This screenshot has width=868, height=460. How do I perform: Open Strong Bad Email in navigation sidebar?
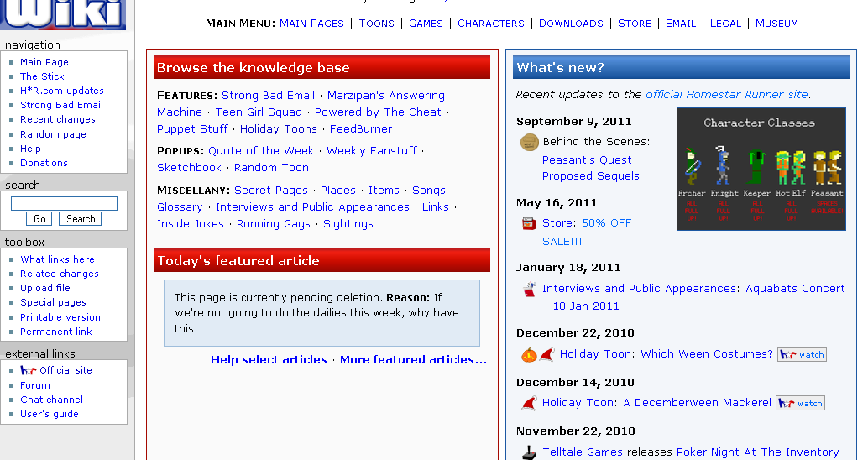[x=61, y=105]
